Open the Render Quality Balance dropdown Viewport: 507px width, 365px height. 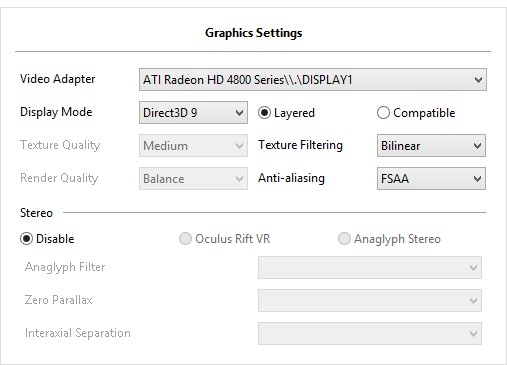193,179
